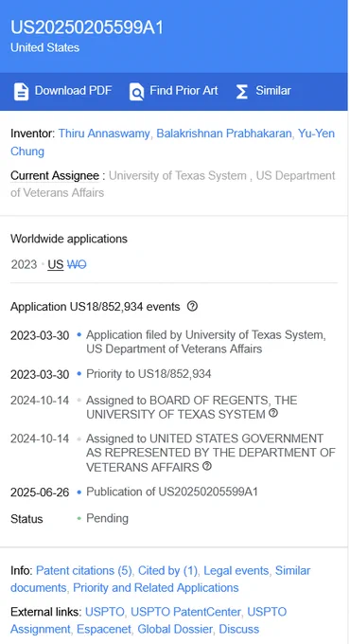Click the Worldwide applications heading
This screenshot has height=644, width=350.
click(x=69, y=239)
